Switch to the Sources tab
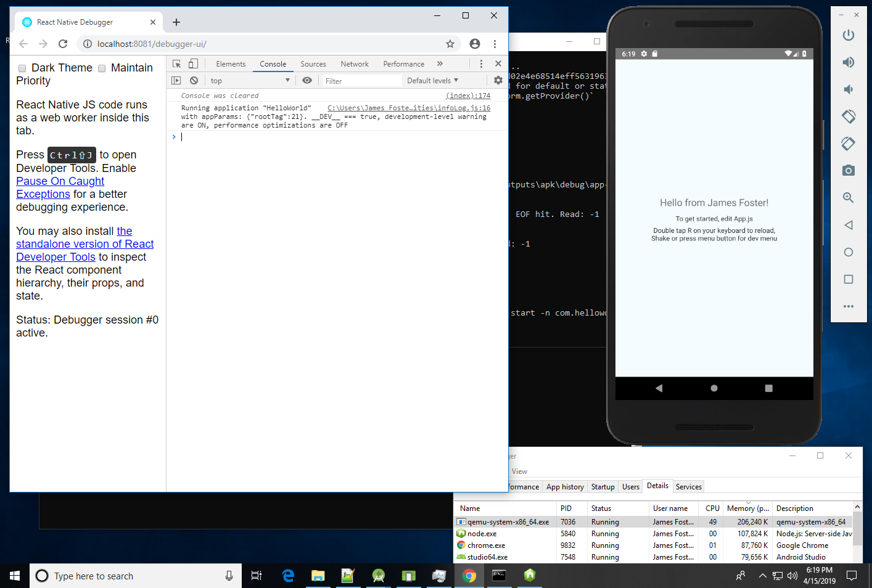872x588 pixels. (313, 64)
